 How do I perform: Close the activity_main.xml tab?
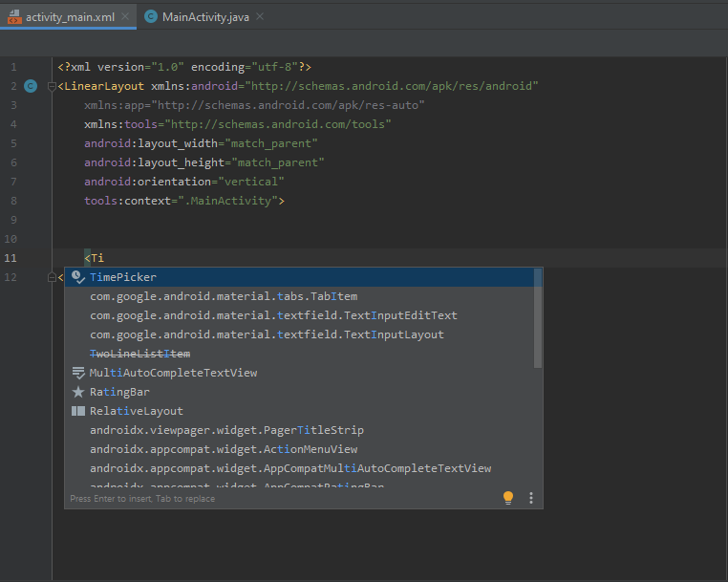tap(125, 16)
